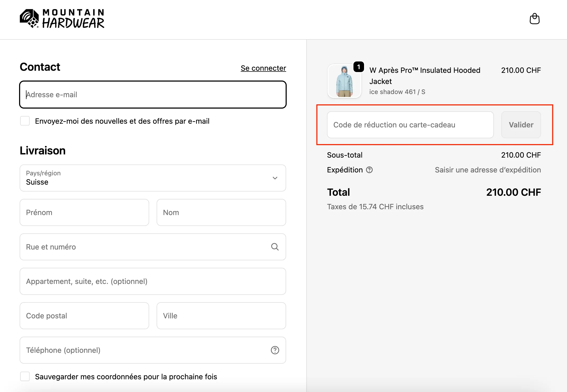The width and height of the screenshot is (567, 392).
Task: Click the search magnifier in the address field
Action: (x=275, y=247)
